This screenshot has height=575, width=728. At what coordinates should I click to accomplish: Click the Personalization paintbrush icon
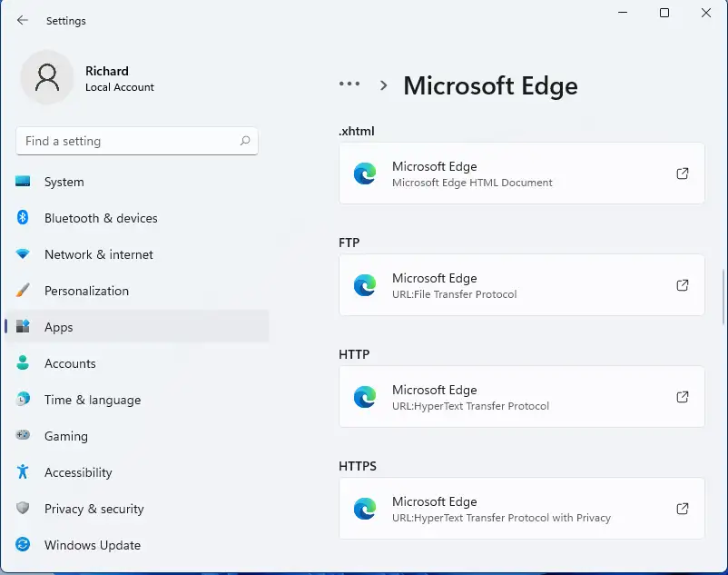click(23, 291)
